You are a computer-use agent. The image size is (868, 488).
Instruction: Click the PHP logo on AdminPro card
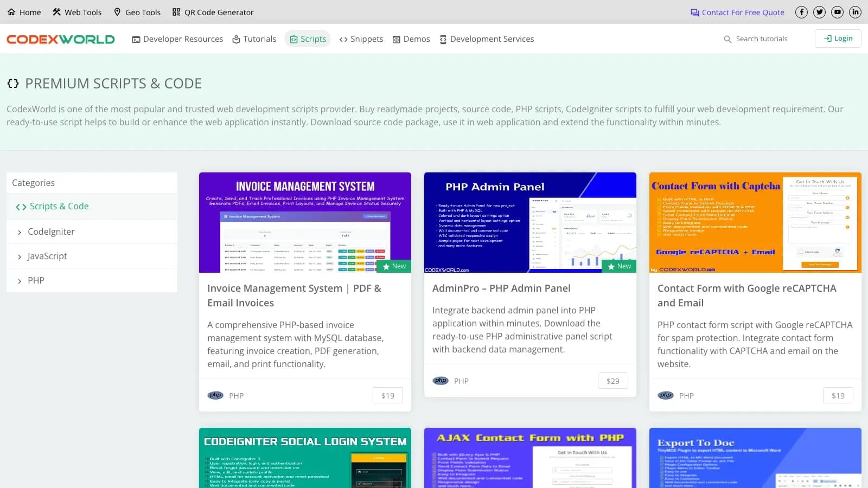tap(441, 381)
